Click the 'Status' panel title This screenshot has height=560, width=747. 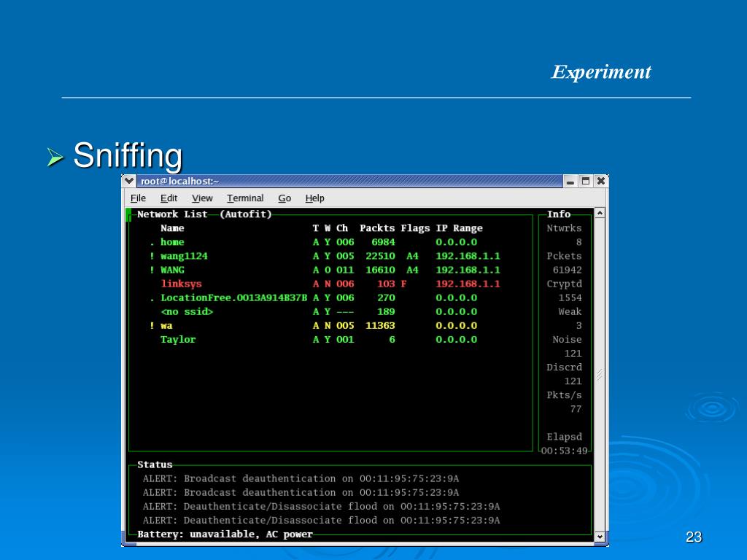(x=155, y=464)
